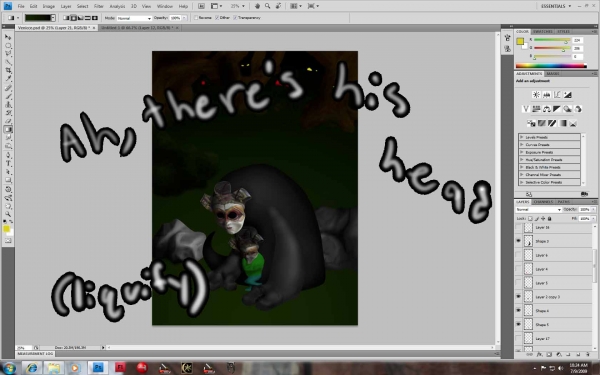
Task: Hide the Shape 4 layer
Action: pos(518,310)
